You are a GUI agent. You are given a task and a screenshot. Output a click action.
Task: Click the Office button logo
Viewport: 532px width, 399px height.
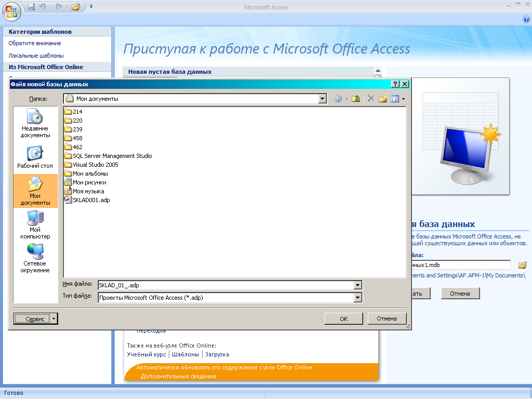coord(11,11)
